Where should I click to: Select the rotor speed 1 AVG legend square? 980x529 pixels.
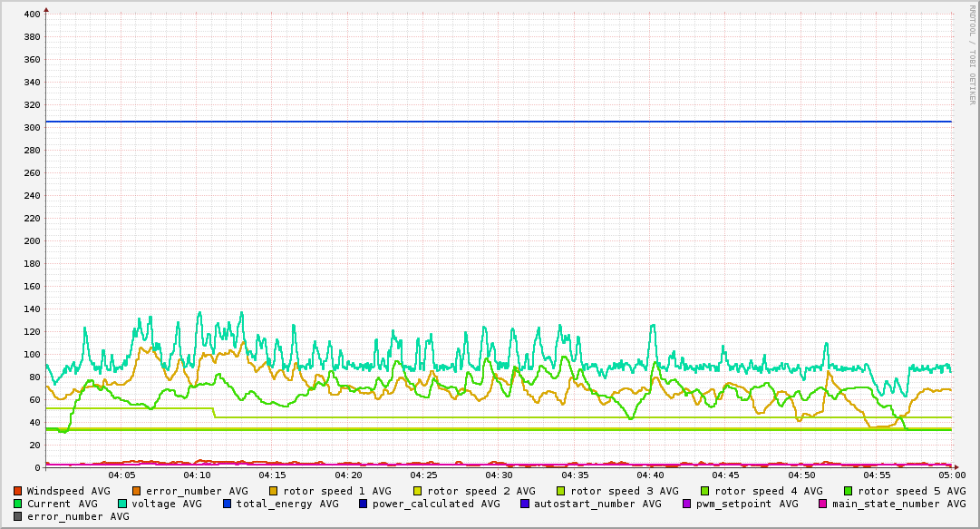coord(274,491)
